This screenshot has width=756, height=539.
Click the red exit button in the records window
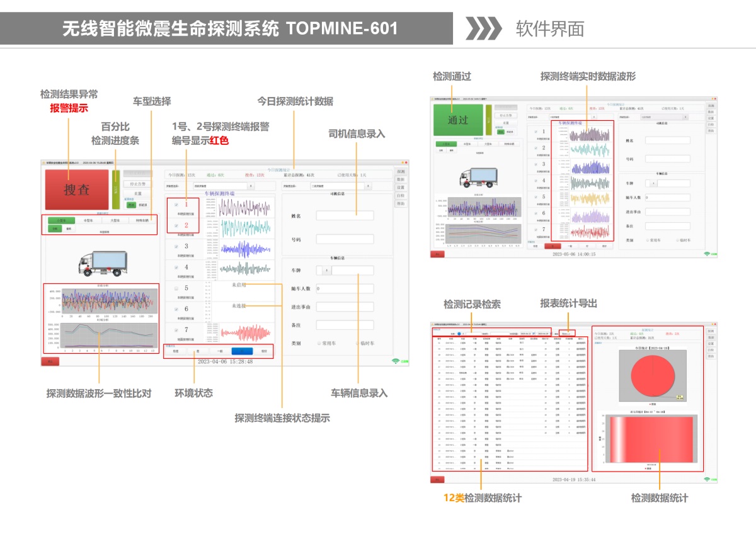[438, 479]
